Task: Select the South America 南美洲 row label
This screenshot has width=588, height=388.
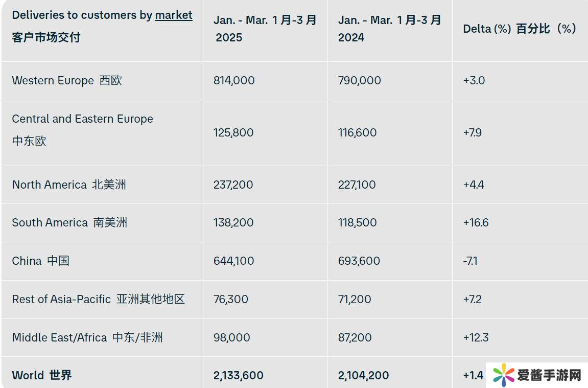Action: pos(69,222)
